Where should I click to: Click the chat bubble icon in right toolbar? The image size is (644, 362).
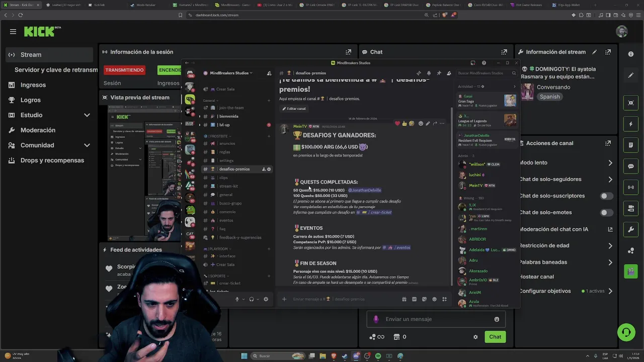[x=631, y=166]
